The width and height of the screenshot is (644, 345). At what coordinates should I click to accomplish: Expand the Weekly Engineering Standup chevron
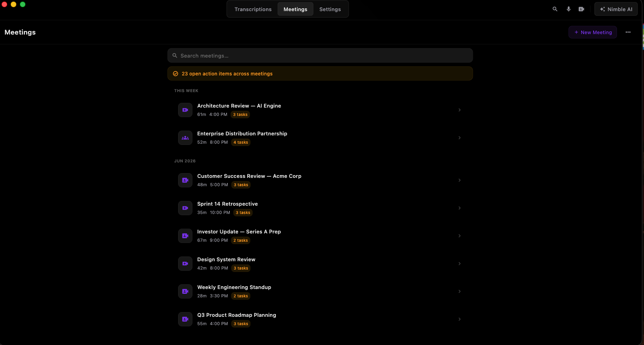[x=460, y=291]
